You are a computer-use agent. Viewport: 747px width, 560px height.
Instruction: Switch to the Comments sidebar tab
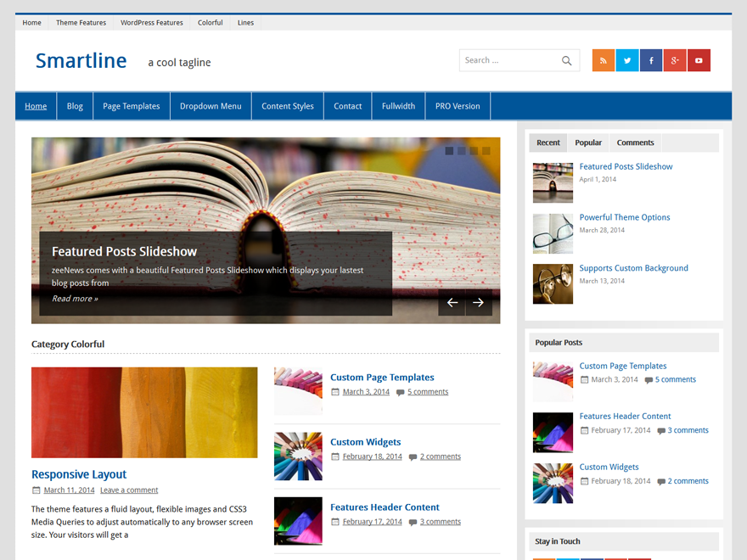[x=635, y=143]
